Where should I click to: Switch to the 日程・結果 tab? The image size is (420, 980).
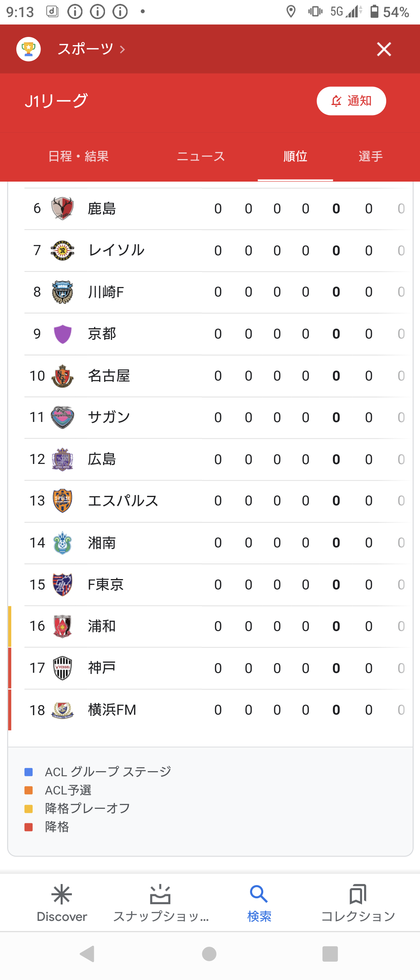[x=79, y=156]
